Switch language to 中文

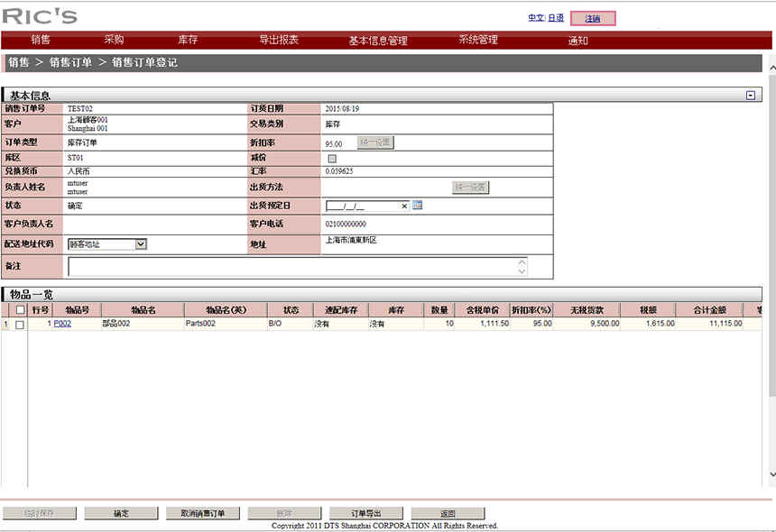tap(536, 18)
